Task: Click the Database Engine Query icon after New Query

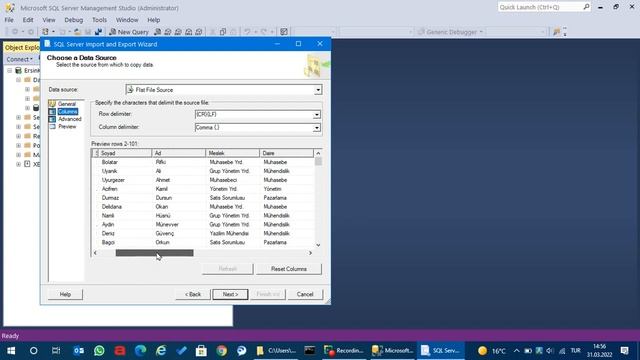Action: point(158,32)
